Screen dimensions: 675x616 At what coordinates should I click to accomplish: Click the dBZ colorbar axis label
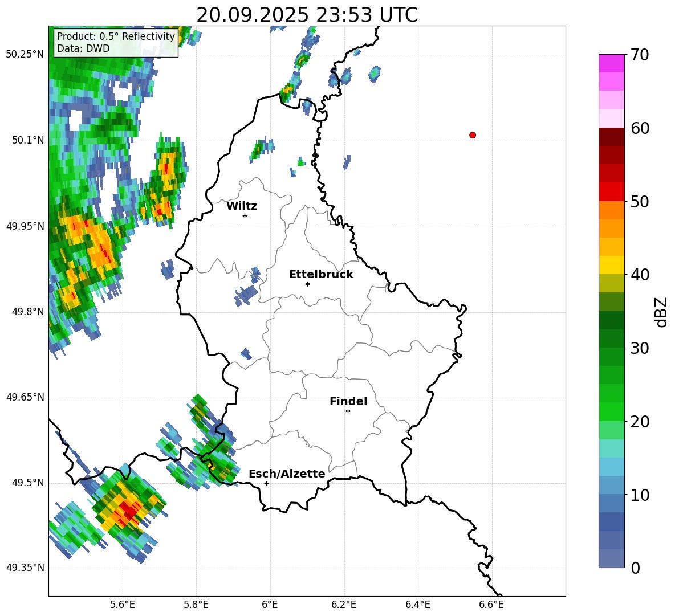point(661,312)
